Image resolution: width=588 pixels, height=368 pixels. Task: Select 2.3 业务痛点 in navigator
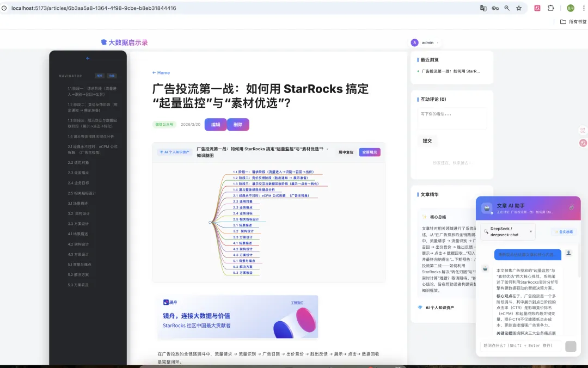coord(78,173)
